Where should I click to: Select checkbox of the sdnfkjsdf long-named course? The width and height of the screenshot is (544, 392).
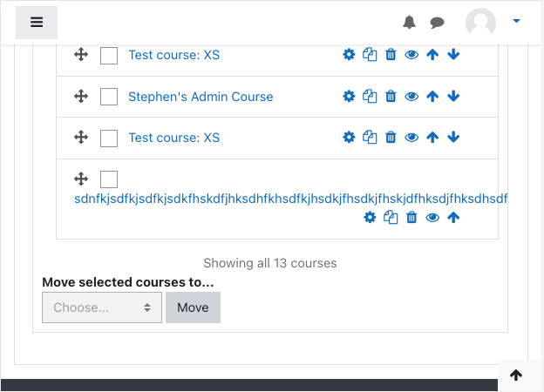pyautogui.click(x=109, y=179)
